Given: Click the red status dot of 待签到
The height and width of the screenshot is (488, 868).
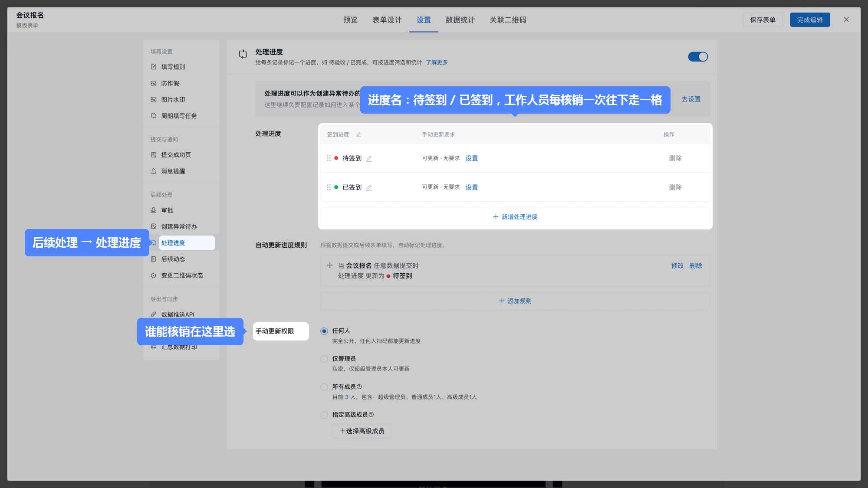Looking at the screenshot, I should 336,158.
